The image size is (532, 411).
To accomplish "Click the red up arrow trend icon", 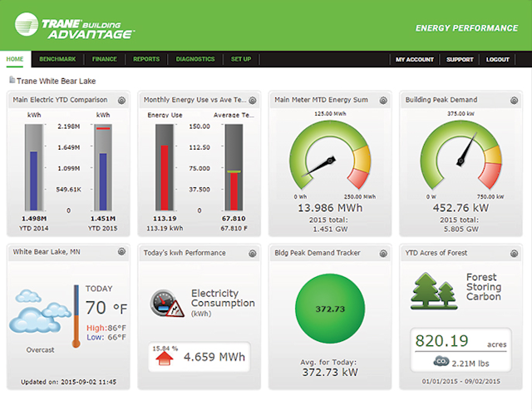I will (x=165, y=359).
